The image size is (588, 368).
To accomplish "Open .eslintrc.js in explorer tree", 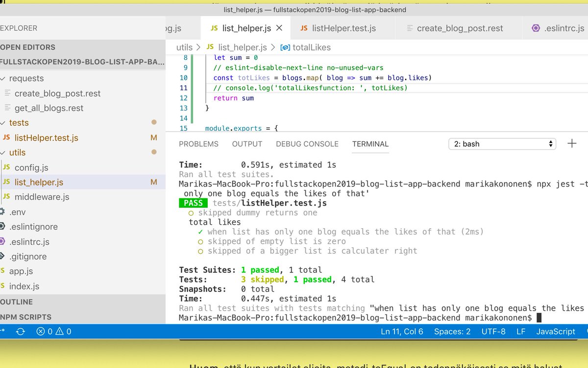I will click(x=29, y=242).
